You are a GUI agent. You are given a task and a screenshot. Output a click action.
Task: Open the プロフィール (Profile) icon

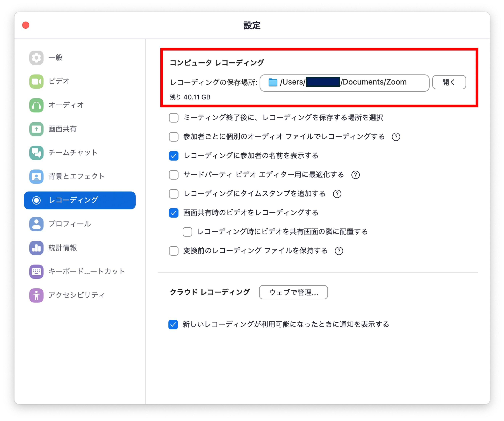coord(36,224)
